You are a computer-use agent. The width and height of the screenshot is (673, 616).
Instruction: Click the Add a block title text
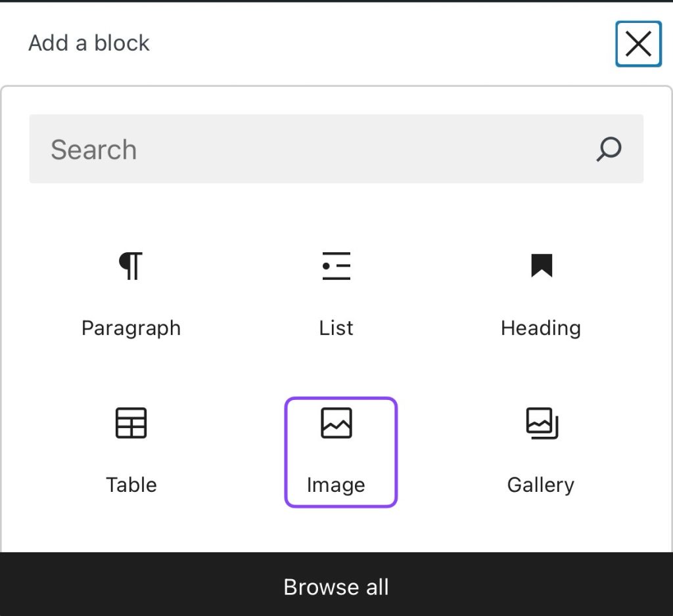89,43
